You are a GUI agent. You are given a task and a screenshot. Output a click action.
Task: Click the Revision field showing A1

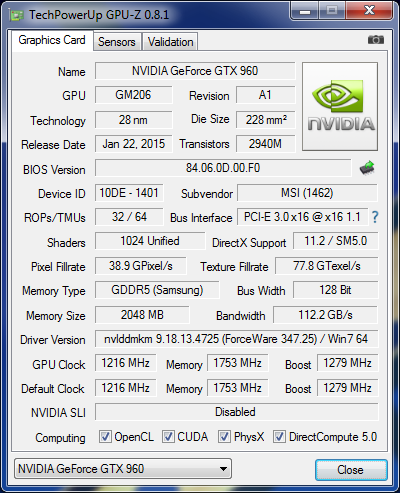coord(266,95)
